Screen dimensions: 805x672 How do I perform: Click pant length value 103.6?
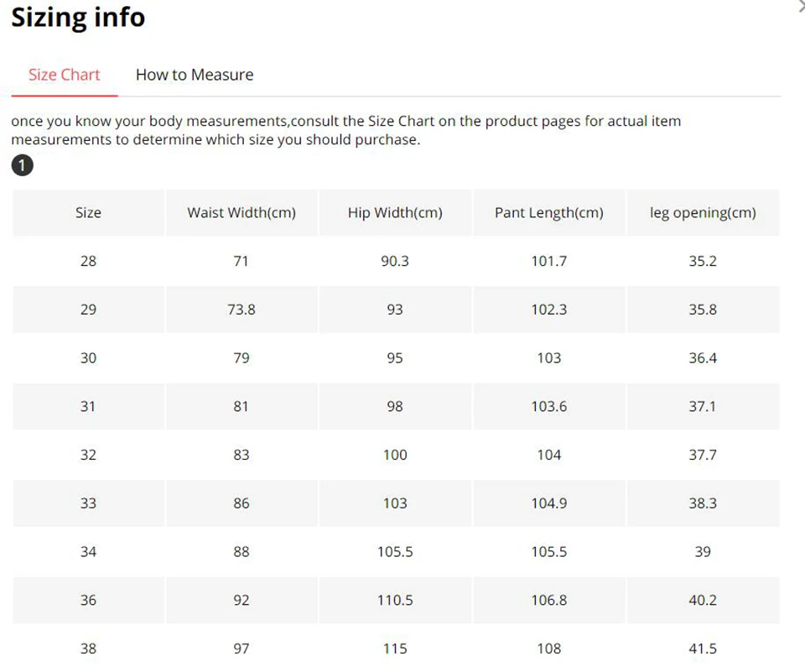click(549, 406)
